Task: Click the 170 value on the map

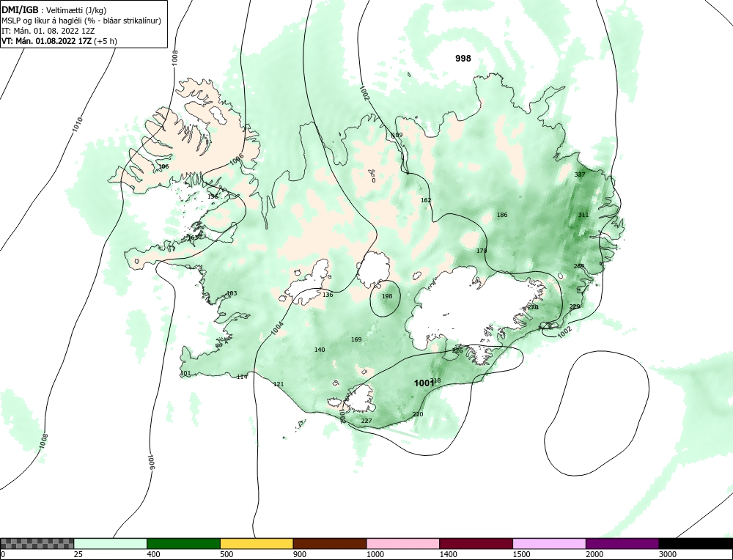Action: tap(482, 251)
